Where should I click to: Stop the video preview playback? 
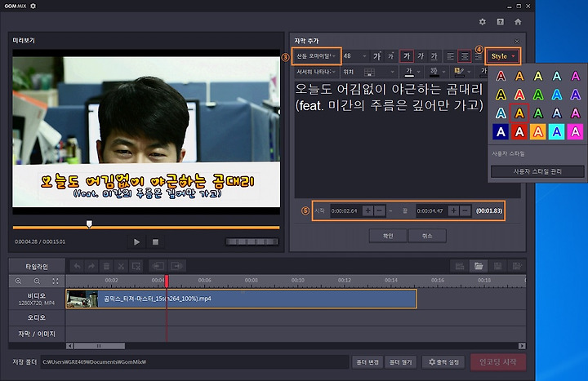(x=155, y=242)
